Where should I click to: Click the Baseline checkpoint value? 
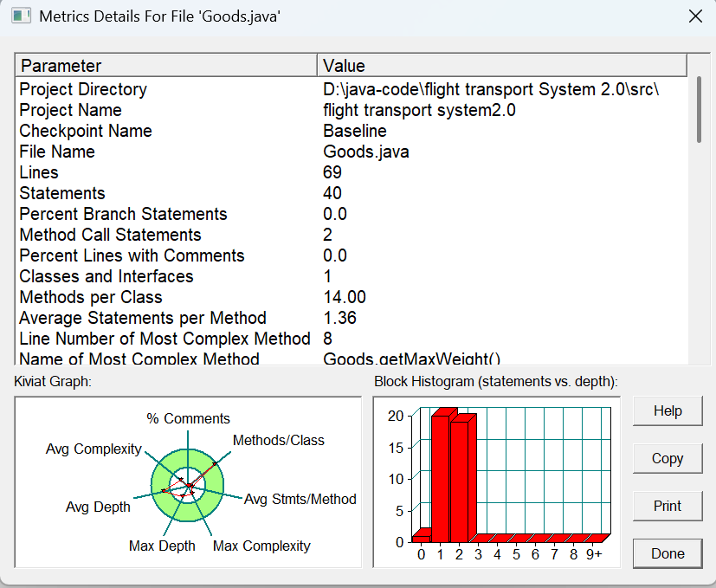pyautogui.click(x=355, y=131)
